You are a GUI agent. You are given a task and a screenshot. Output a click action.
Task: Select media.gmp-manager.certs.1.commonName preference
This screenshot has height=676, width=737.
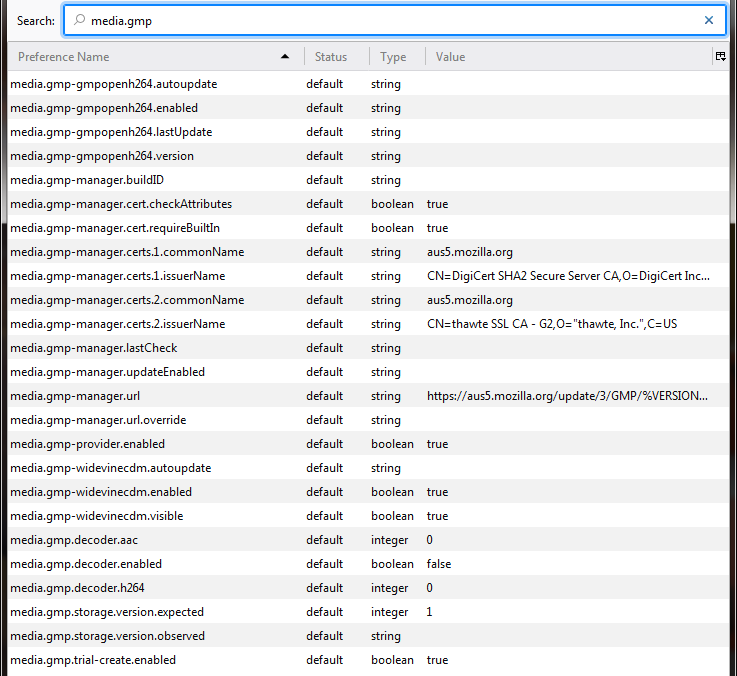[127, 252]
